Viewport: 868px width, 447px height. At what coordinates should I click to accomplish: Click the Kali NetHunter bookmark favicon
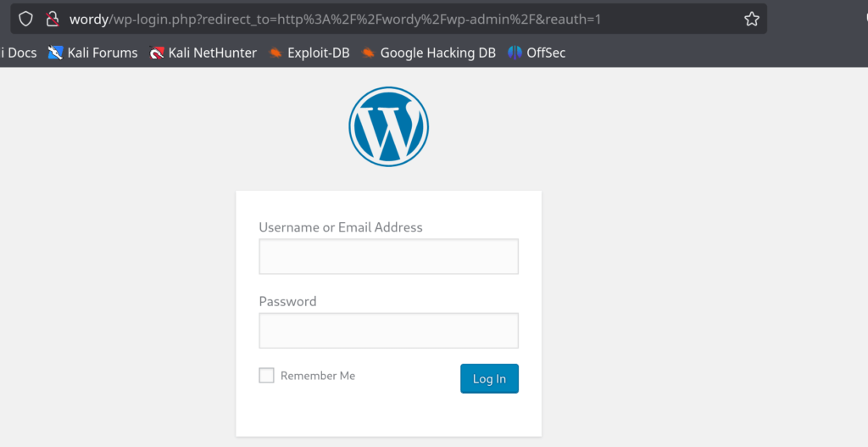pyautogui.click(x=157, y=53)
